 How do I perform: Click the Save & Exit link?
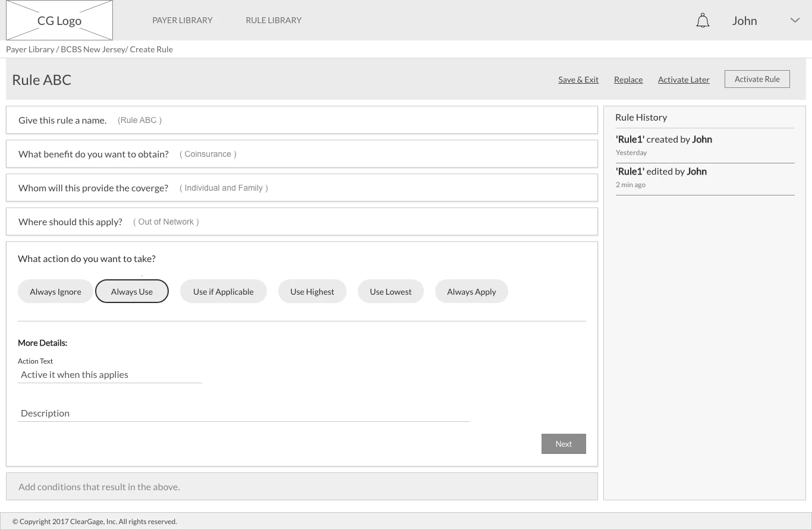(x=578, y=80)
